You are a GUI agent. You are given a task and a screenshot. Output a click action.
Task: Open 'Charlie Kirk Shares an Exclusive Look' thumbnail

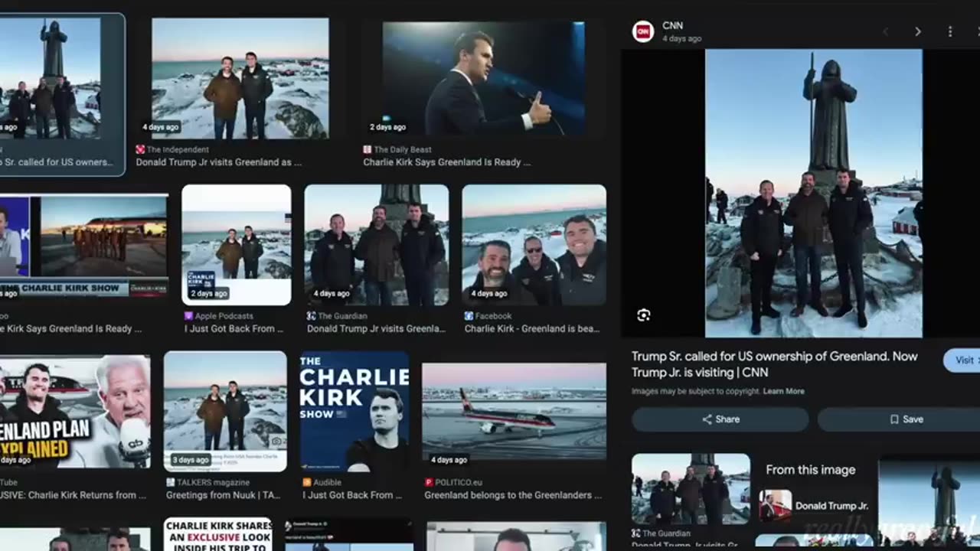point(218,534)
